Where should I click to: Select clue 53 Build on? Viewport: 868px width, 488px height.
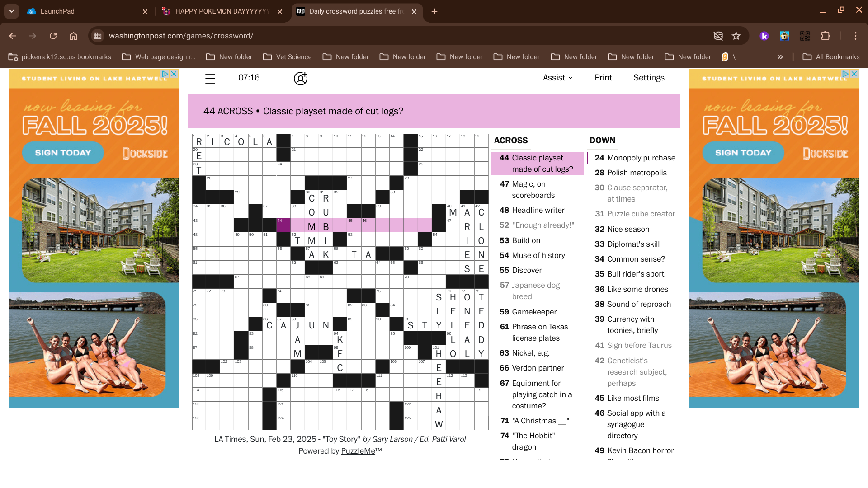538,240
